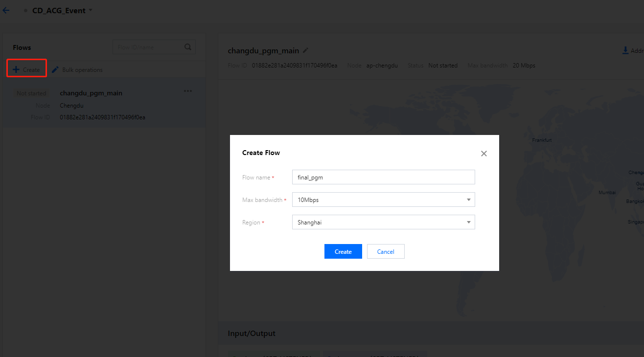Open the Max bandwidth dropdown
The image size is (644, 357).
(383, 200)
